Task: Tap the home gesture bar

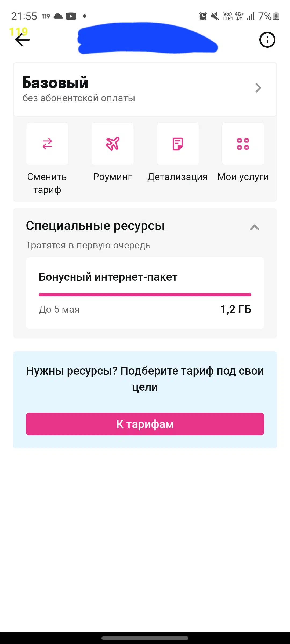Action: pos(145,638)
